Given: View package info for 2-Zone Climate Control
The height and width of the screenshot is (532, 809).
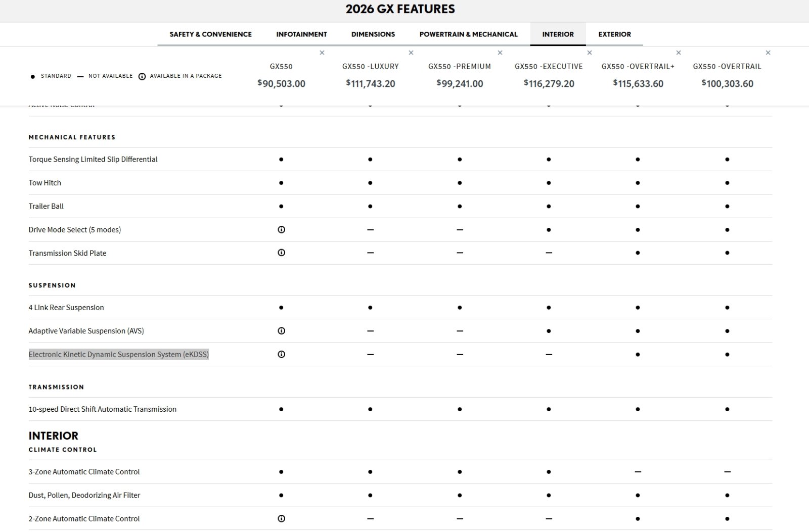Looking at the screenshot, I should (x=282, y=518).
